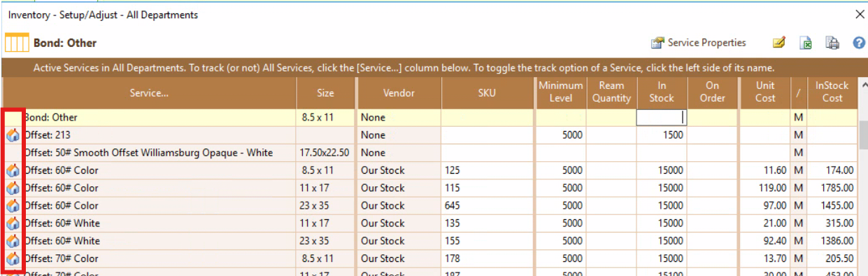The height and width of the screenshot is (276, 868).
Task: Click the SKU 135 cell
Action: click(487, 223)
